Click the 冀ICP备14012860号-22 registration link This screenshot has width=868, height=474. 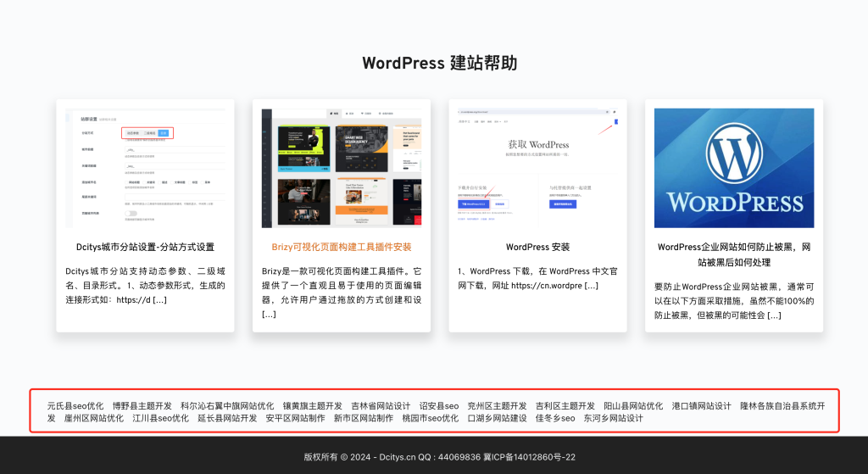528,457
